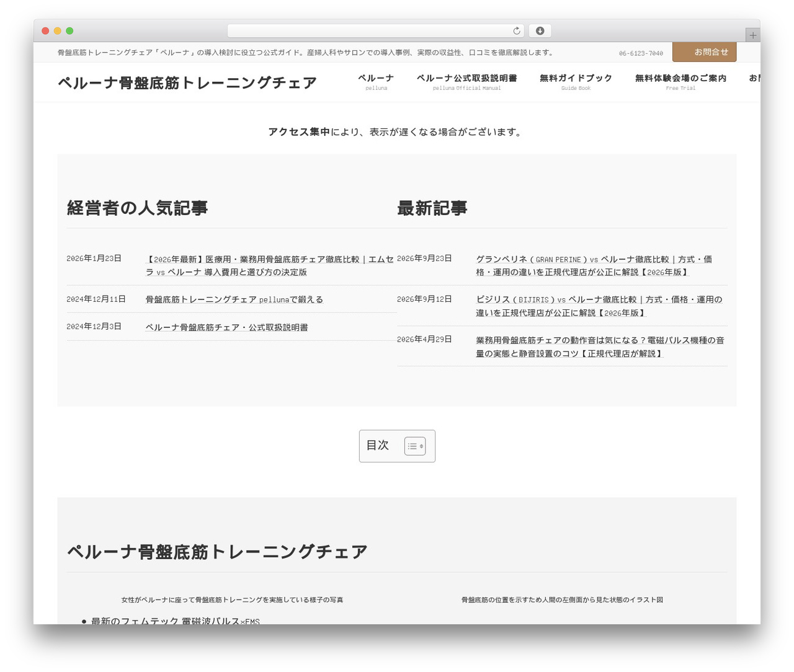Click the top tagline describing 公式ガイド
This screenshot has width=794, height=672.
(x=306, y=53)
